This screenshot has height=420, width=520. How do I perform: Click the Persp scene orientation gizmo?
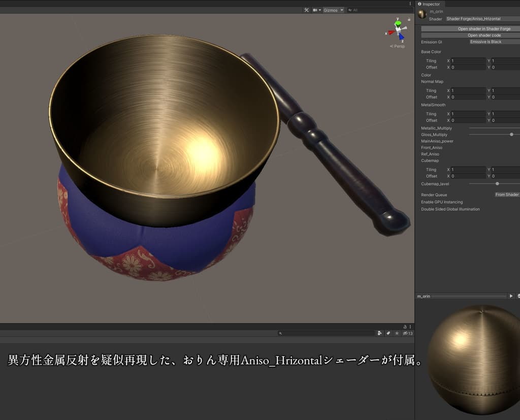tap(398, 46)
